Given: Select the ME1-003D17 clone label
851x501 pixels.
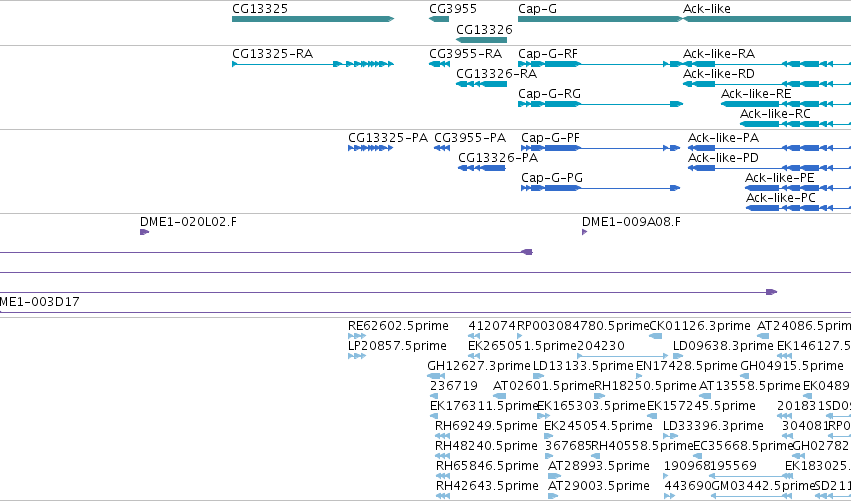Looking at the screenshot, I should tap(40, 302).
